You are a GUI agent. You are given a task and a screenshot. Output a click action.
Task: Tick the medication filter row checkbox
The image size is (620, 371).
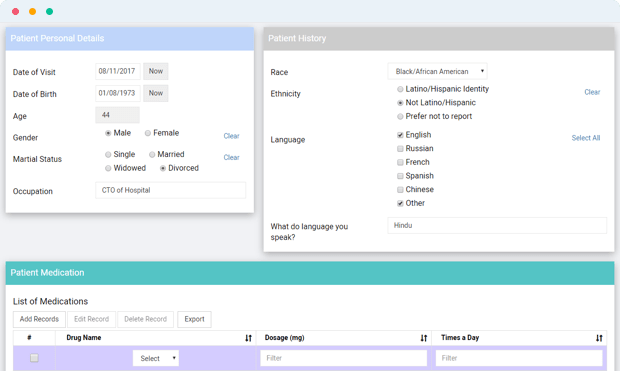point(34,358)
